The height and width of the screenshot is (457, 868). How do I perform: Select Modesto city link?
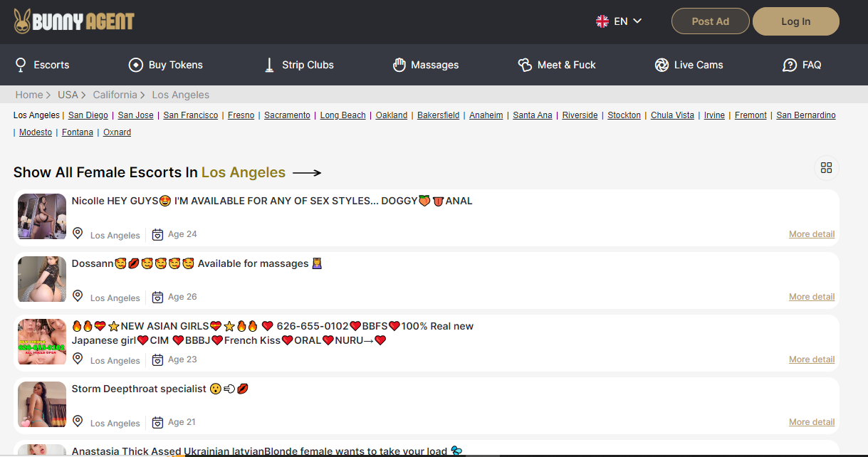click(36, 132)
